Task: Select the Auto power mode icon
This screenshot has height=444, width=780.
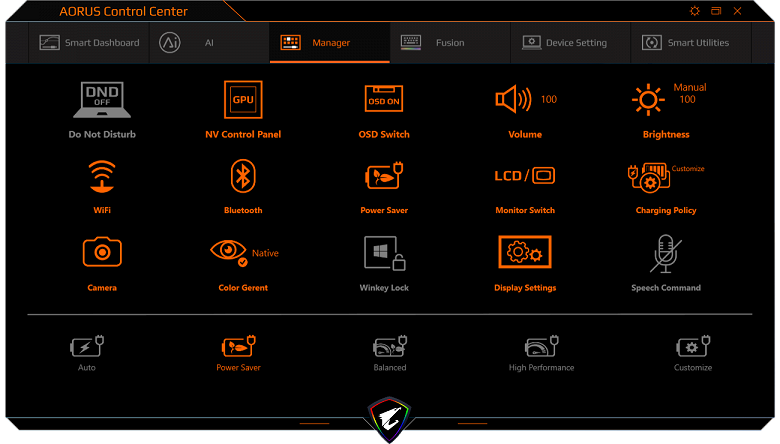Action: tap(87, 346)
